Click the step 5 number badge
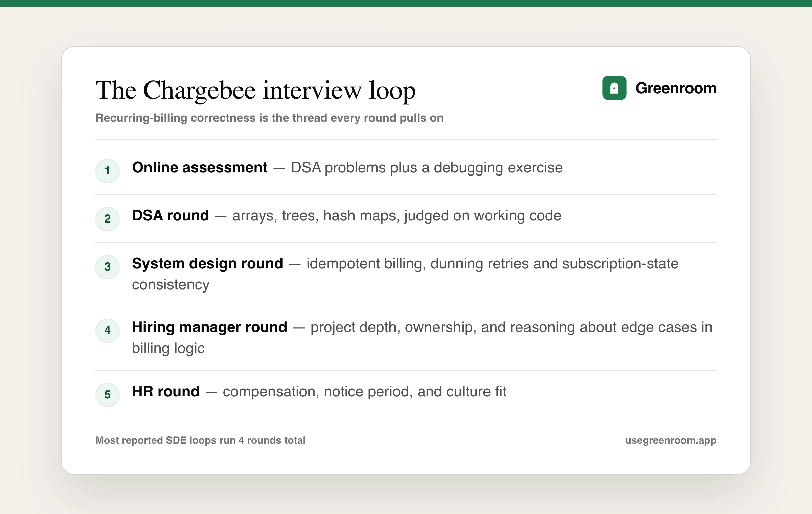Image resolution: width=812 pixels, height=514 pixels. coord(108,395)
